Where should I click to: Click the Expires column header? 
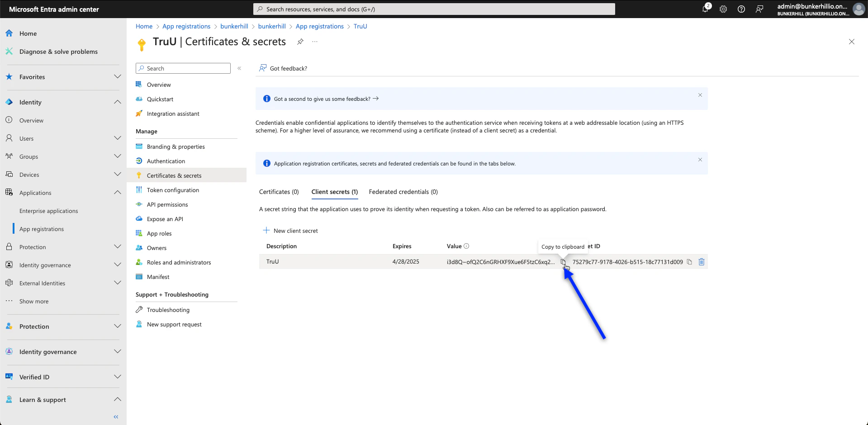[x=402, y=246]
